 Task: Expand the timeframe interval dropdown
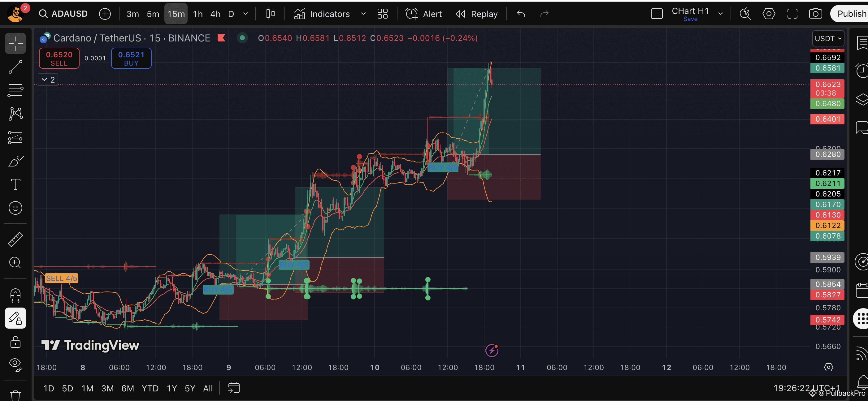[246, 14]
